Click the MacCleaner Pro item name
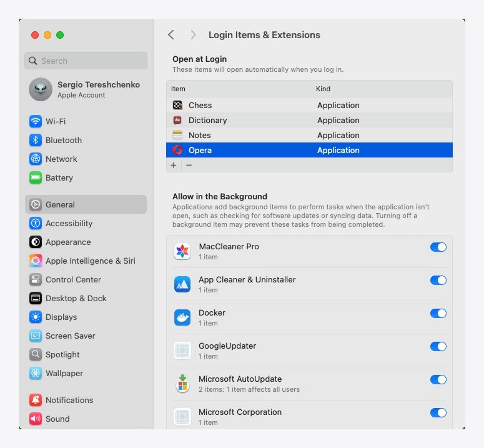The width and height of the screenshot is (484, 448). click(x=229, y=246)
